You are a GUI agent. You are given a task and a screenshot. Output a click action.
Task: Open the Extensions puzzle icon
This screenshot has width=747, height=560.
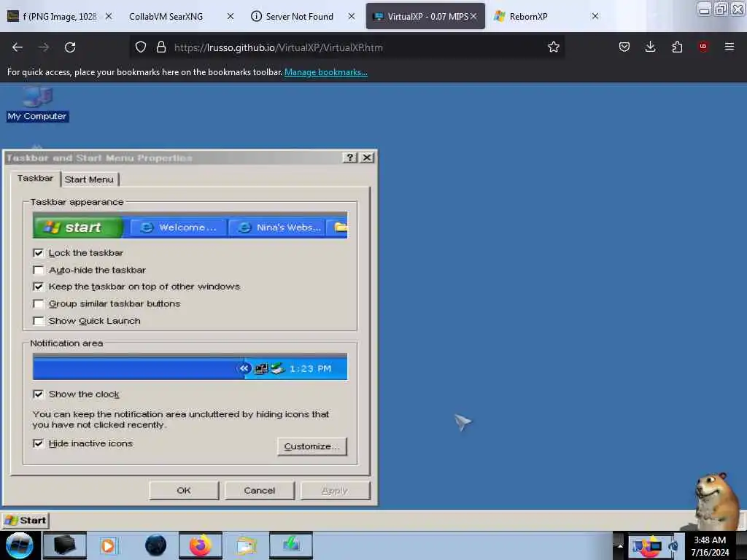pos(677,47)
